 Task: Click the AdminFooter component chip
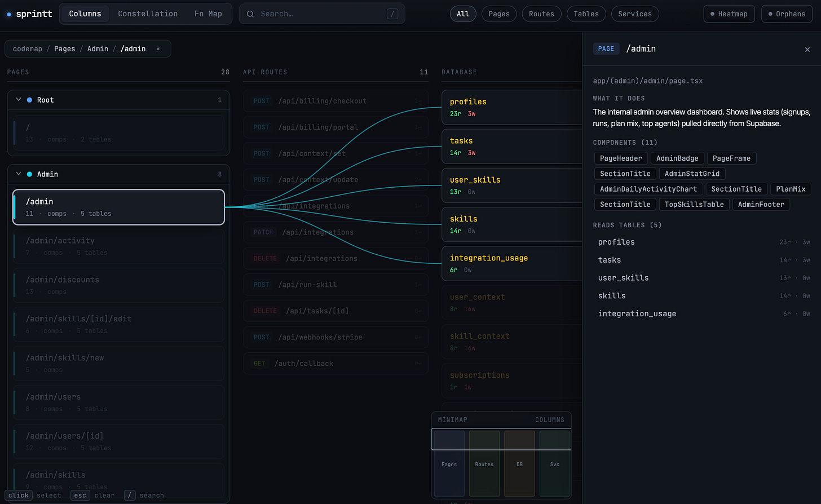coord(761,204)
